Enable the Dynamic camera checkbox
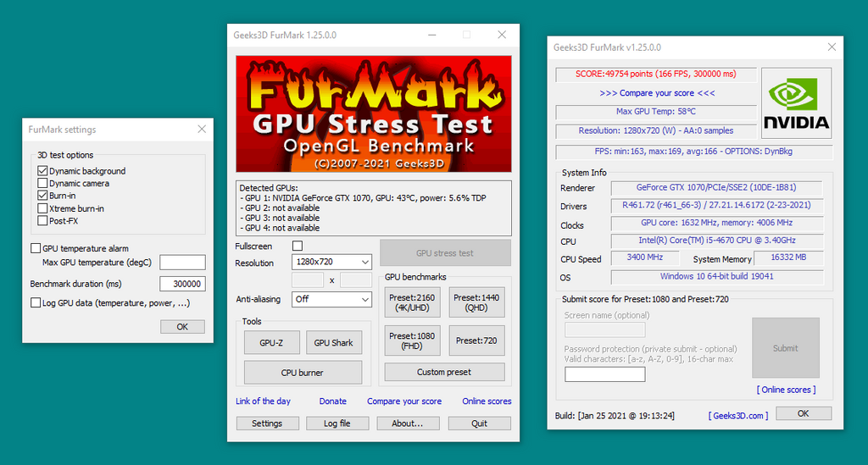Viewport: 868px width, 465px height. [x=42, y=183]
